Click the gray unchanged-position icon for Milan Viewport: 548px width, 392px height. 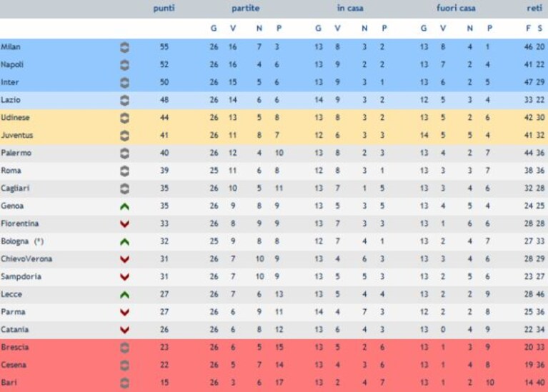(x=125, y=47)
